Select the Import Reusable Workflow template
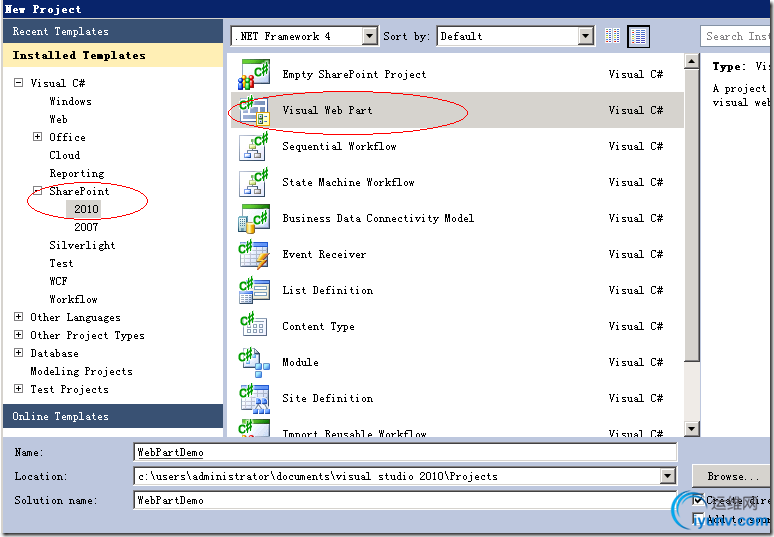 click(457, 428)
